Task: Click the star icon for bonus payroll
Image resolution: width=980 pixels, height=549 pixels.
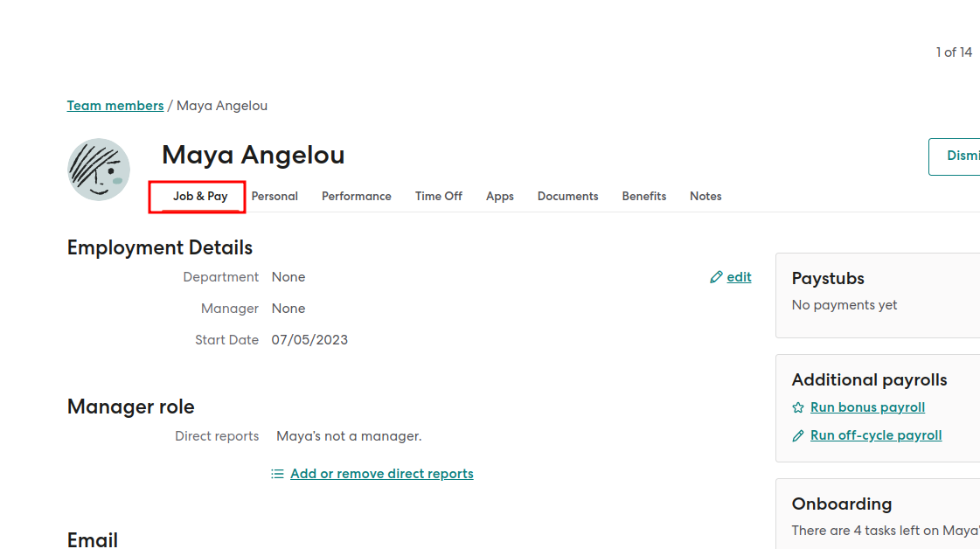Action: pyautogui.click(x=798, y=407)
